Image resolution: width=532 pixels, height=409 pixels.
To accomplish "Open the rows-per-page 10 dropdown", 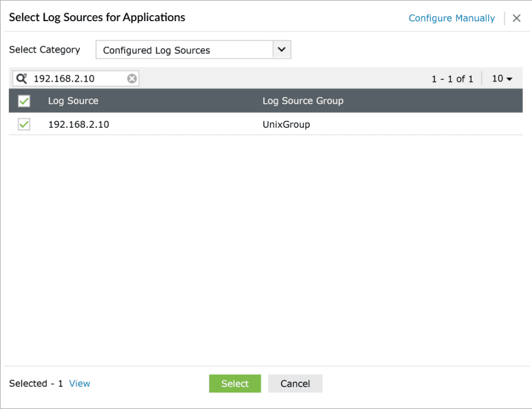I will pyautogui.click(x=502, y=79).
